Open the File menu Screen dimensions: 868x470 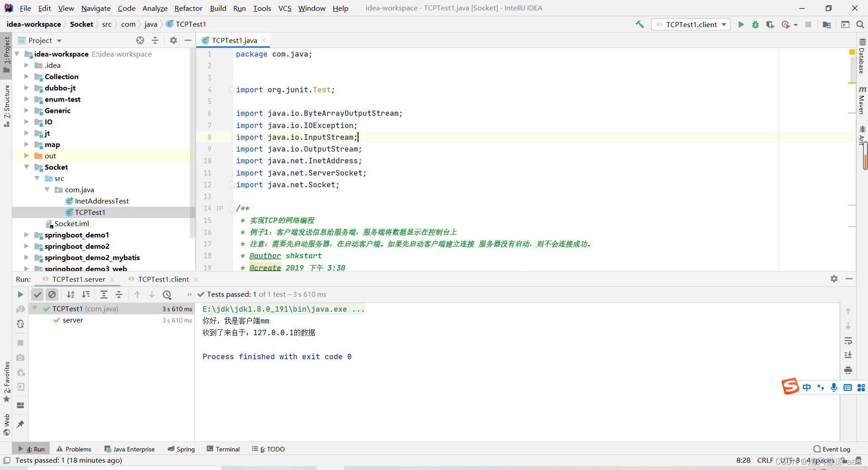click(x=25, y=8)
